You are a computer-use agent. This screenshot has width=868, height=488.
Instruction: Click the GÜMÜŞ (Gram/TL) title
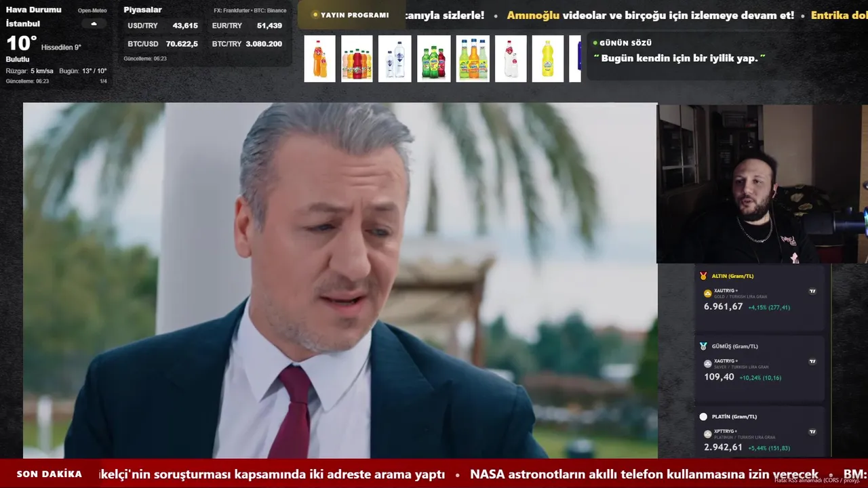coord(735,346)
